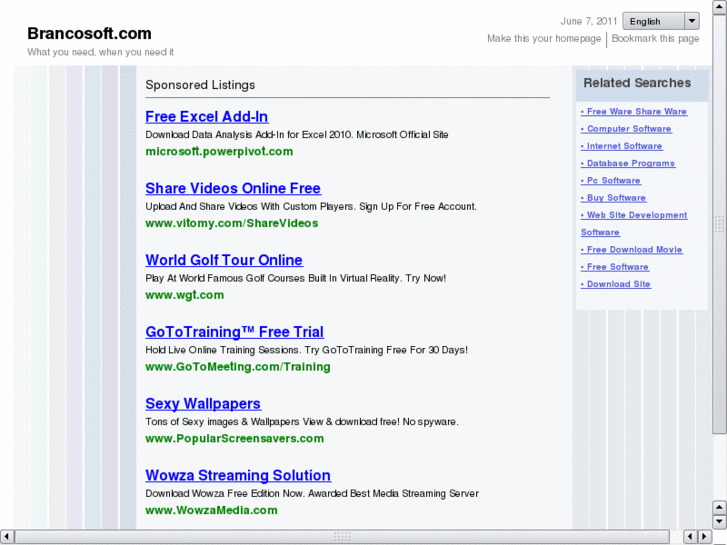Open 'Share Videos Online Free' listing

coord(233,188)
